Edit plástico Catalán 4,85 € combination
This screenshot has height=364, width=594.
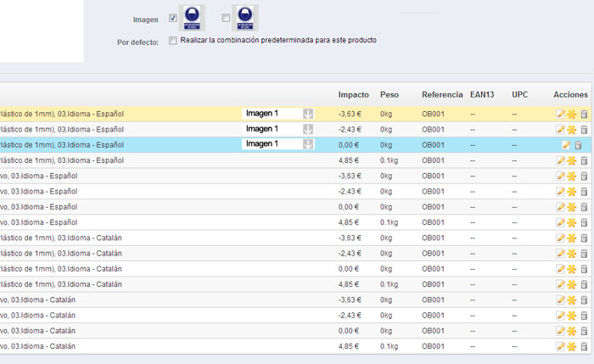coord(560,284)
